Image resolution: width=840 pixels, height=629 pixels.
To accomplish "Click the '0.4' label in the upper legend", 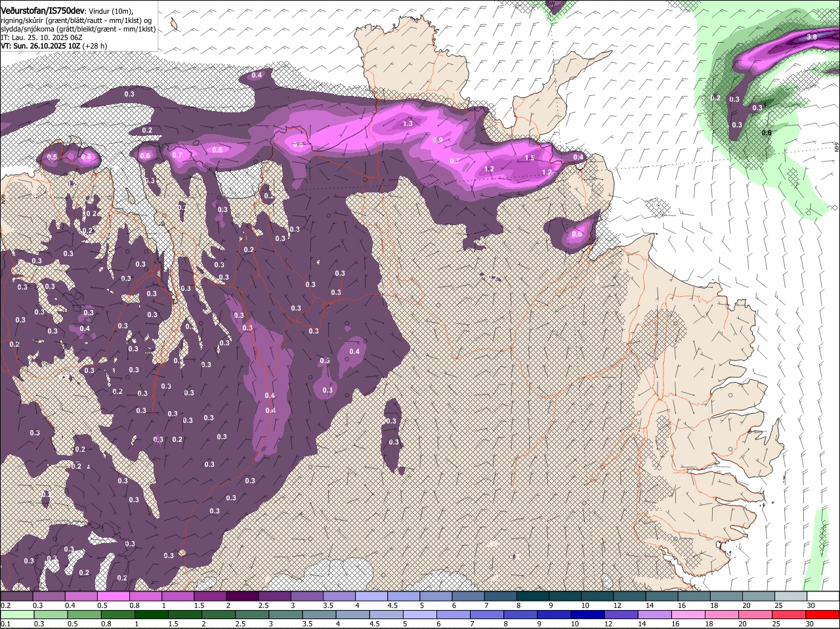I will coord(70,605).
